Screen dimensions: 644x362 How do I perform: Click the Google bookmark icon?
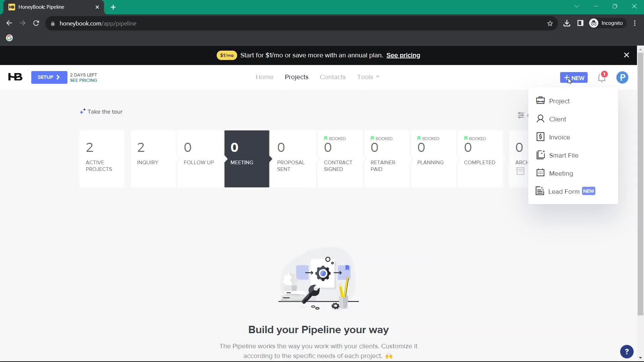[9, 38]
